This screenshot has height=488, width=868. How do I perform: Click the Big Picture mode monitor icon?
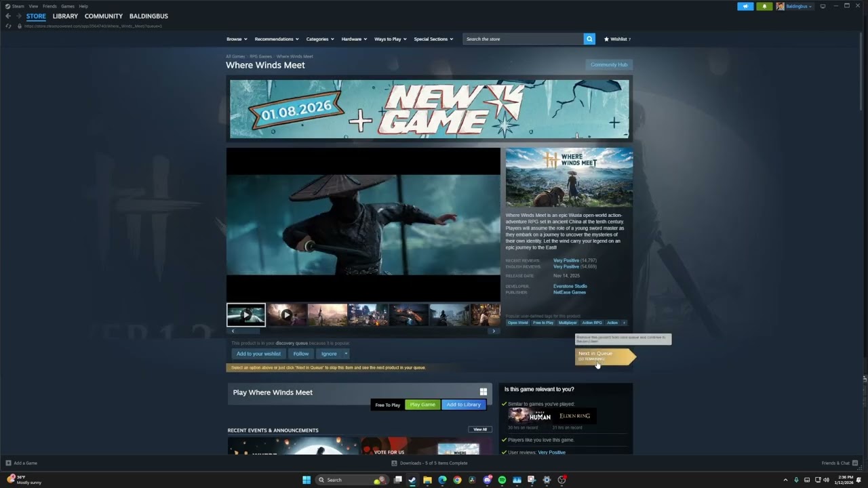[823, 6]
